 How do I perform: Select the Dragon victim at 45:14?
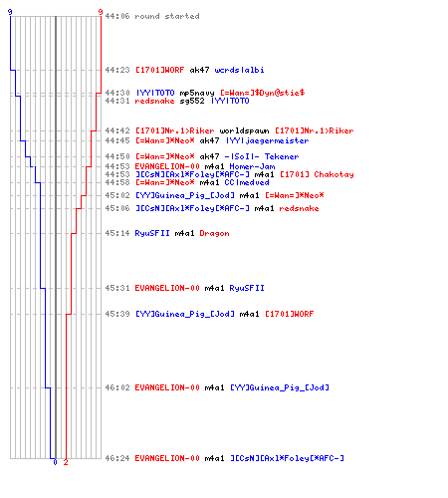pyautogui.click(x=214, y=233)
